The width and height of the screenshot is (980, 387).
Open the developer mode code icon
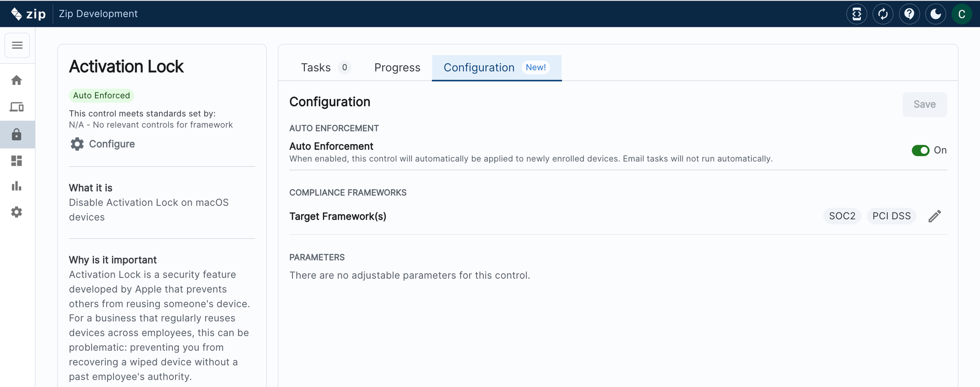857,14
